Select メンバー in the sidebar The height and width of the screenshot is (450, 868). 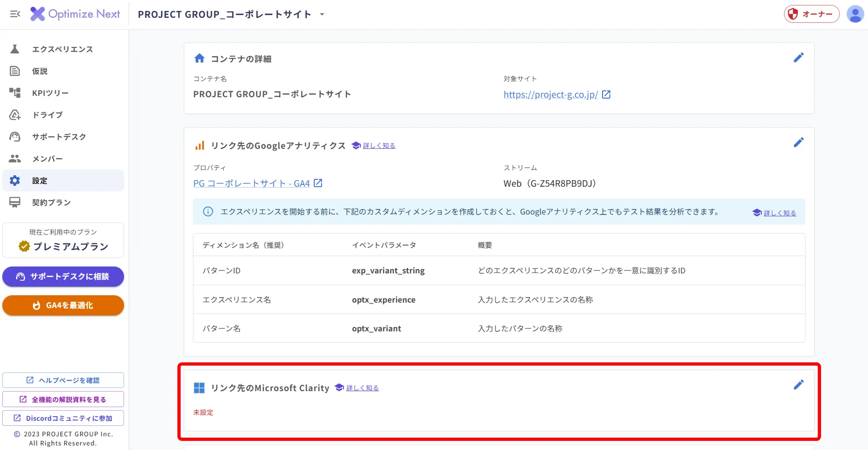63,159
